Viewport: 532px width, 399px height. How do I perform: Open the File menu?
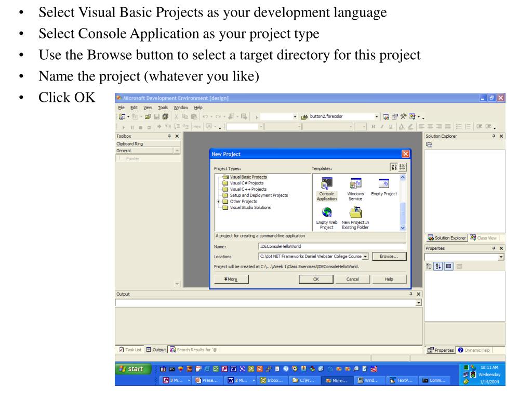tap(121, 108)
